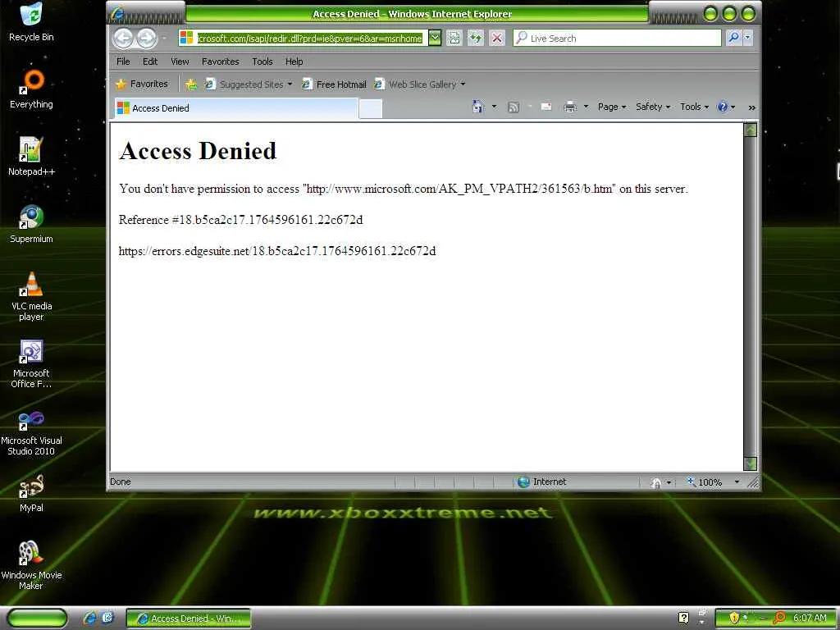The width and height of the screenshot is (840, 630).
Task: Click the errors.edgesuite.net URL text
Action: click(277, 251)
